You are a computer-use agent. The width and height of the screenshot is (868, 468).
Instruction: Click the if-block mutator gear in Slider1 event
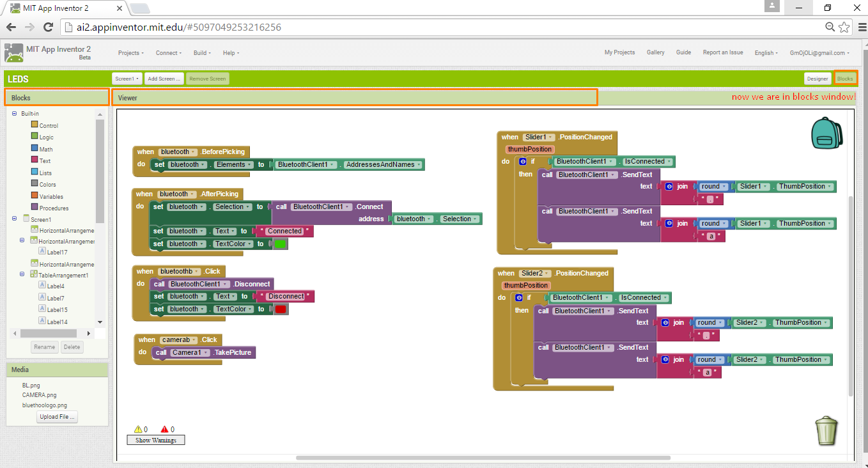(x=522, y=162)
